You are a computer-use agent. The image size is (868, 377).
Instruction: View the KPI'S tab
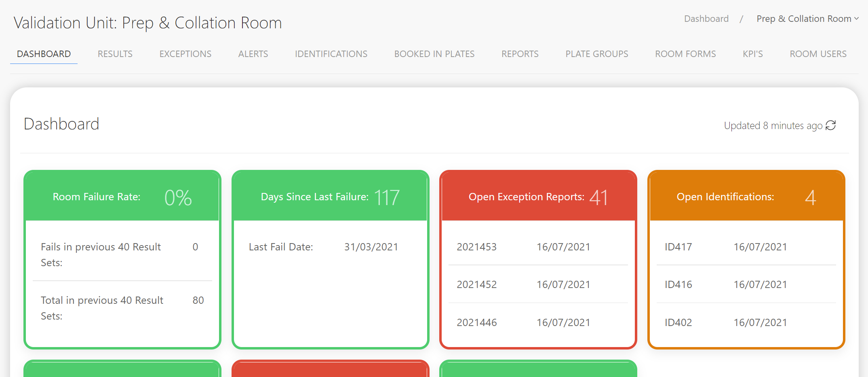click(753, 54)
